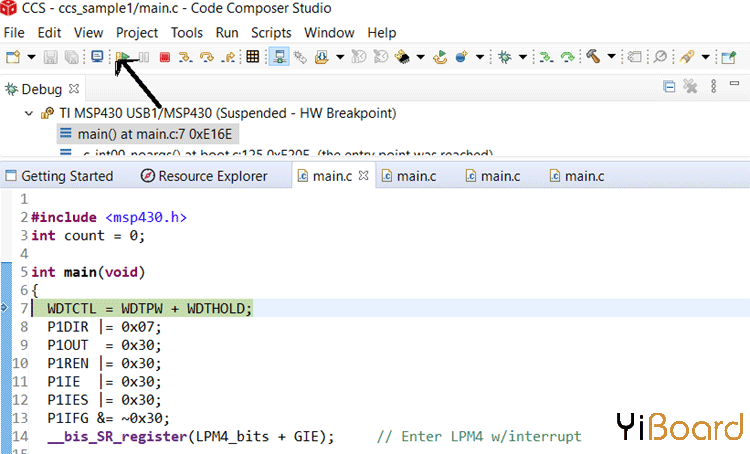
Task: Click the Step Over toolbar icon
Action: click(207, 57)
